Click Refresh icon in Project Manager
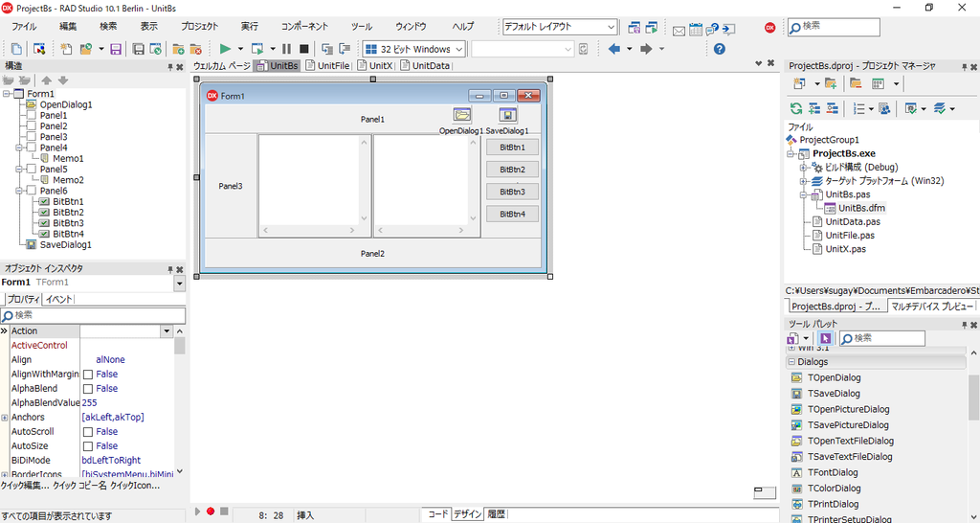Screen dimensions: 980x523 click(x=795, y=109)
